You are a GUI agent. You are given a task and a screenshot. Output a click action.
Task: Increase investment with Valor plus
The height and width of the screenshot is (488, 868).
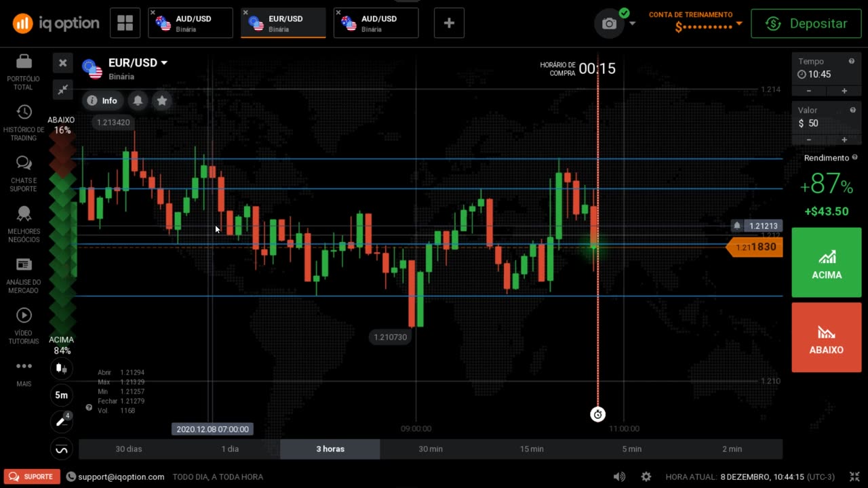[x=844, y=140]
